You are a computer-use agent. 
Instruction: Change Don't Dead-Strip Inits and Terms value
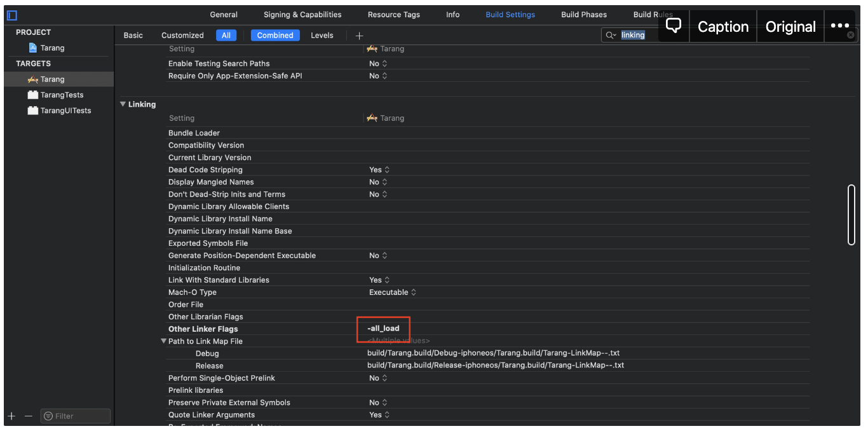[378, 195]
